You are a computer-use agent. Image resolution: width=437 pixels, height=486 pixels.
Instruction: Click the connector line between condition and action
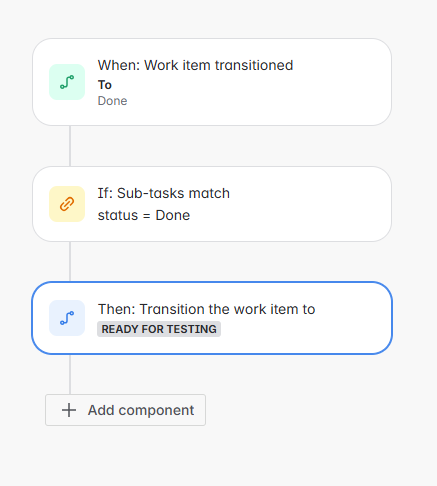pyautogui.click(x=70, y=262)
